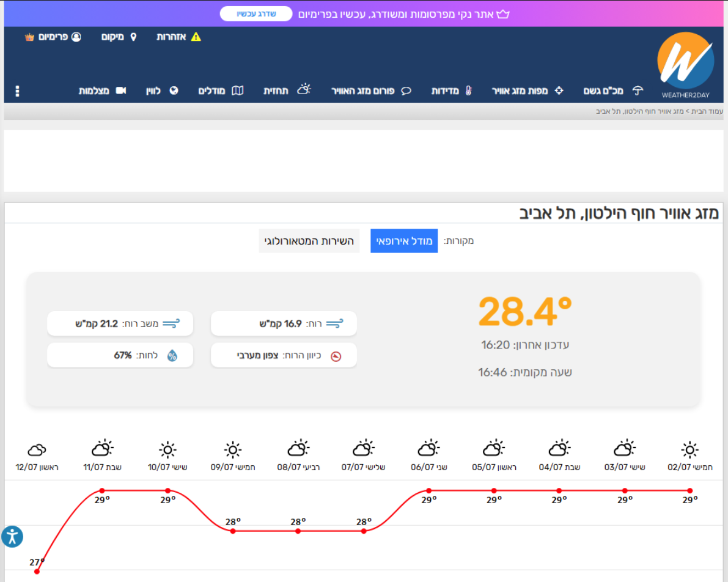The width and height of the screenshot is (728, 582).
Task: Click the שדרג עכשיו upgrade button
Action: click(x=256, y=14)
